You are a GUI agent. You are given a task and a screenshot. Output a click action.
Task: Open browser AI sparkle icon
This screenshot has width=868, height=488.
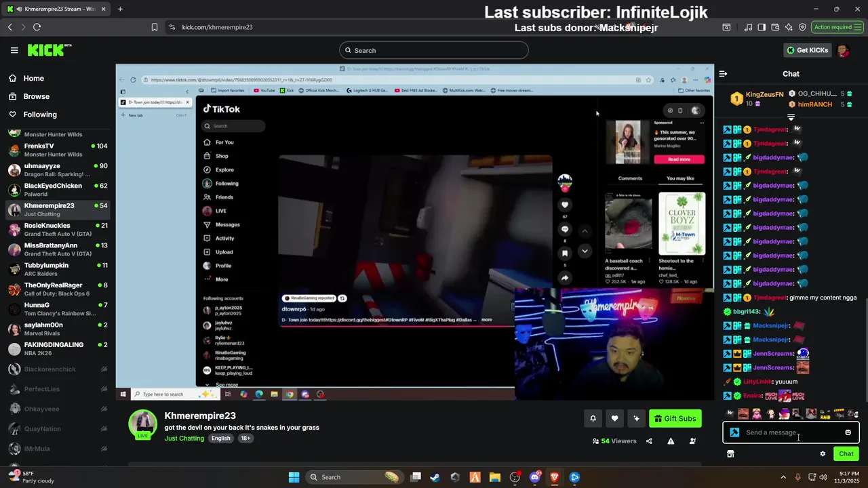click(789, 27)
